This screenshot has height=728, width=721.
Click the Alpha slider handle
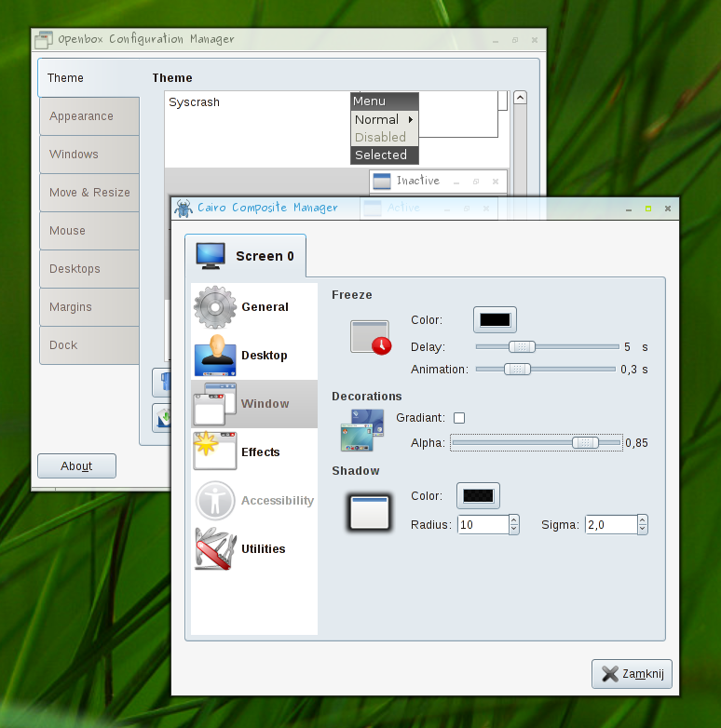(x=585, y=443)
